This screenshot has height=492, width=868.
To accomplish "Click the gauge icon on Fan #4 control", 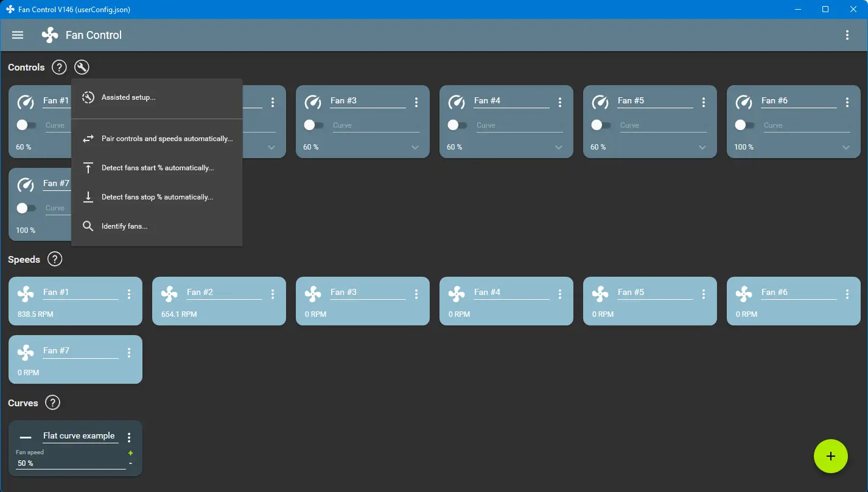I will pos(457,102).
